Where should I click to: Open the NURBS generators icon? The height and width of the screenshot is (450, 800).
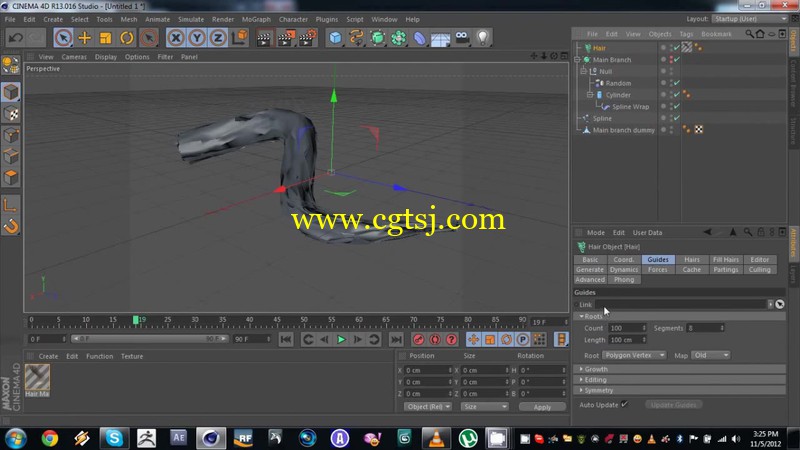click(378, 38)
